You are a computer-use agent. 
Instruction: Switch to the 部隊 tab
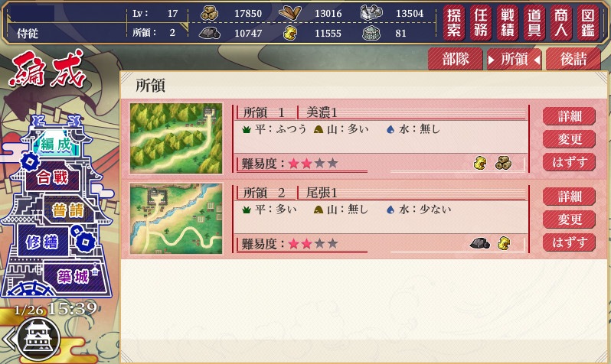pyautogui.click(x=456, y=59)
